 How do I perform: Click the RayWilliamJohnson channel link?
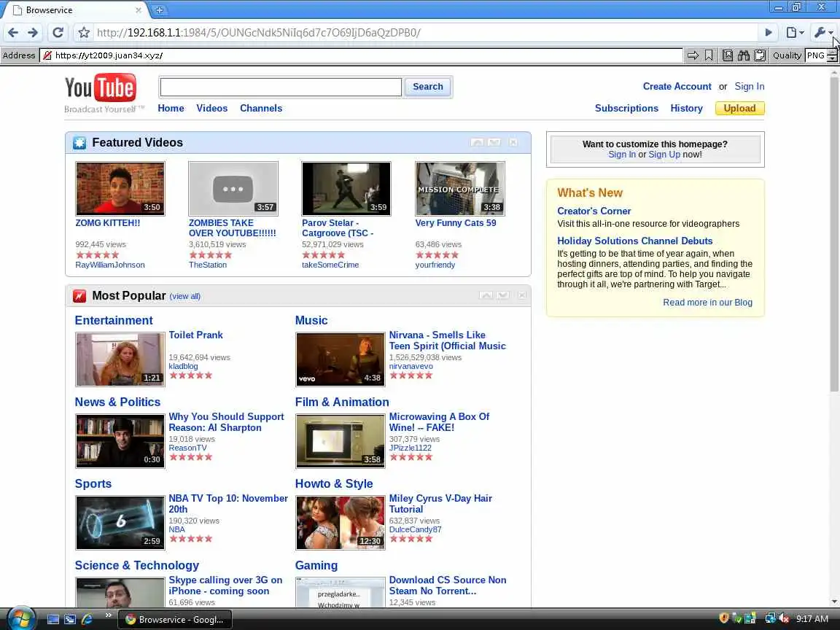click(110, 265)
